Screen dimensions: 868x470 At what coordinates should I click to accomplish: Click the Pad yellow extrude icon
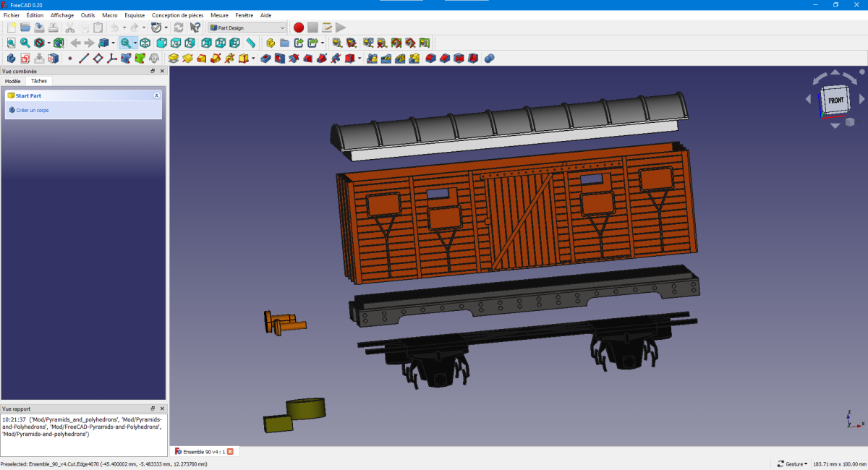pos(174,59)
